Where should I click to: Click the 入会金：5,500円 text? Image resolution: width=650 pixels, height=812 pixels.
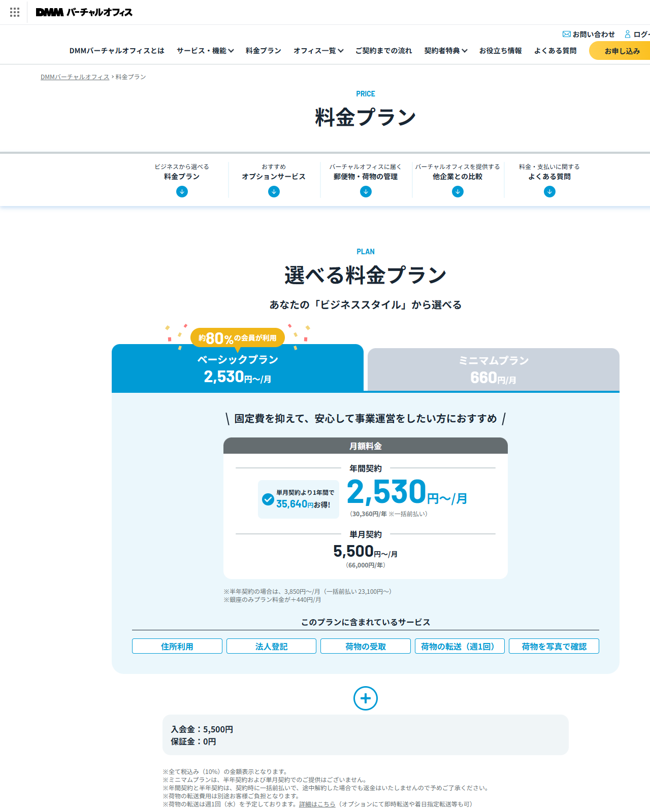(202, 729)
